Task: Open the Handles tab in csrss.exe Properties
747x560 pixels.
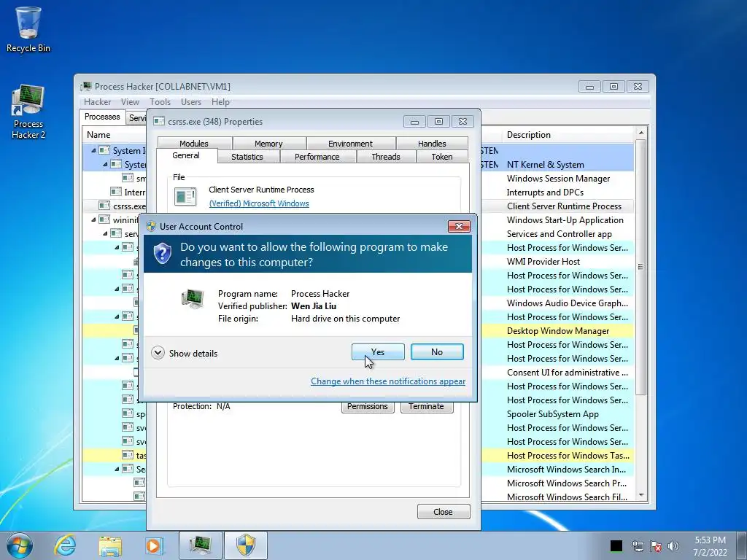Action: tap(432, 144)
